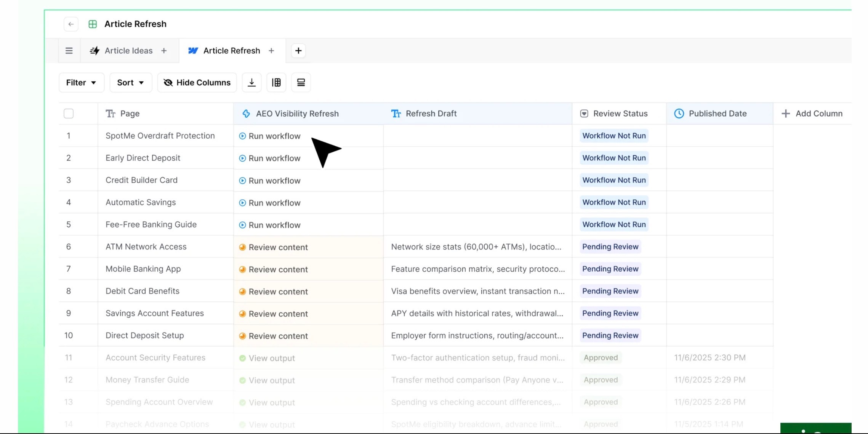Click Published Date clock icon
Image resolution: width=868 pixels, height=434 pixels.
[679, 114]
